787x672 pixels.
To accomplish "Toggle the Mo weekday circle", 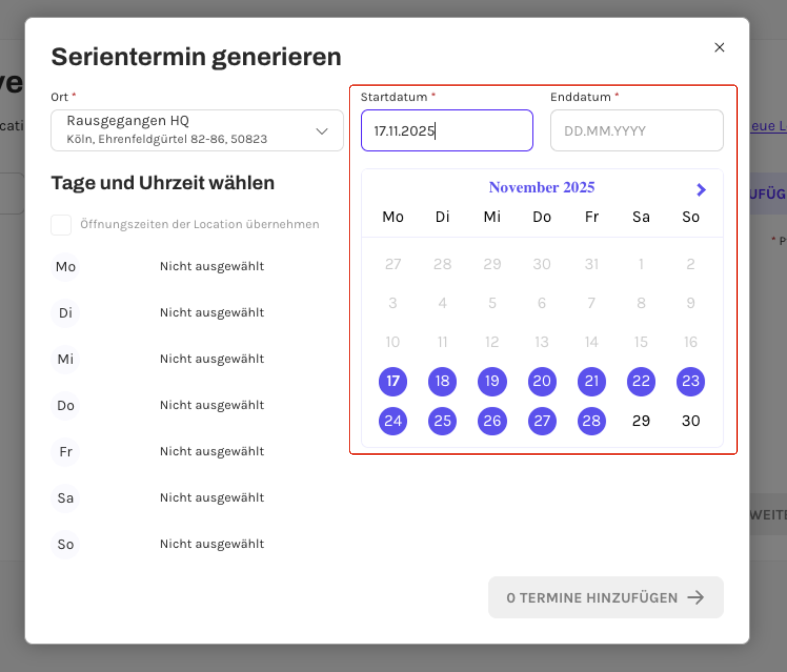I will (x=65, y=267).
